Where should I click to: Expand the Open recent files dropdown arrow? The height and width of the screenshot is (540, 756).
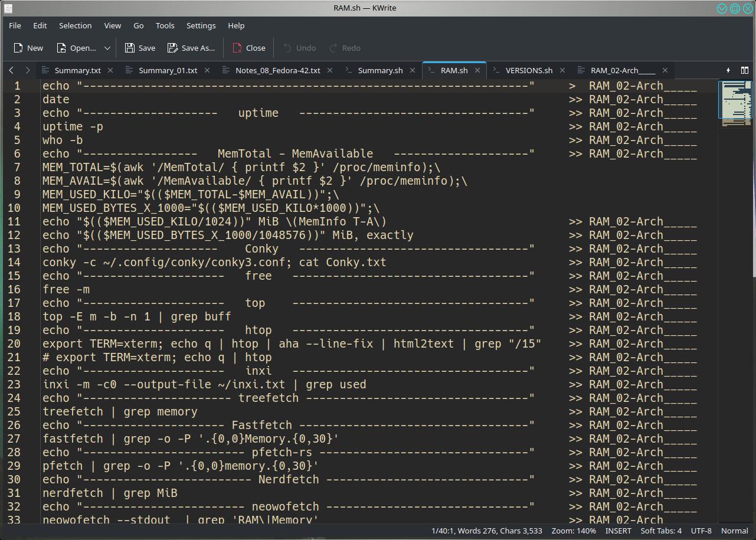pos(107,48)
